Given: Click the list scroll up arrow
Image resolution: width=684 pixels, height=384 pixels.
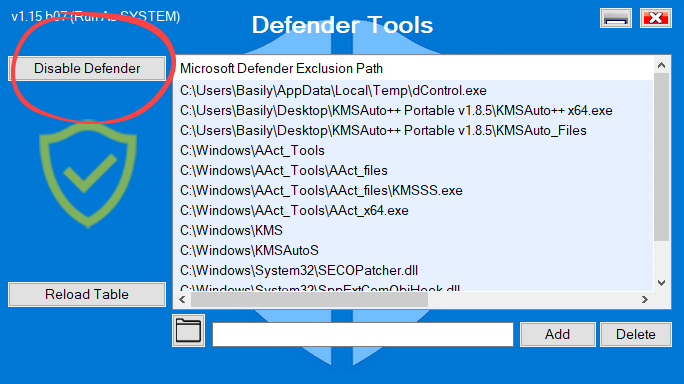Looking at the screenshot, I should point(661,65).
